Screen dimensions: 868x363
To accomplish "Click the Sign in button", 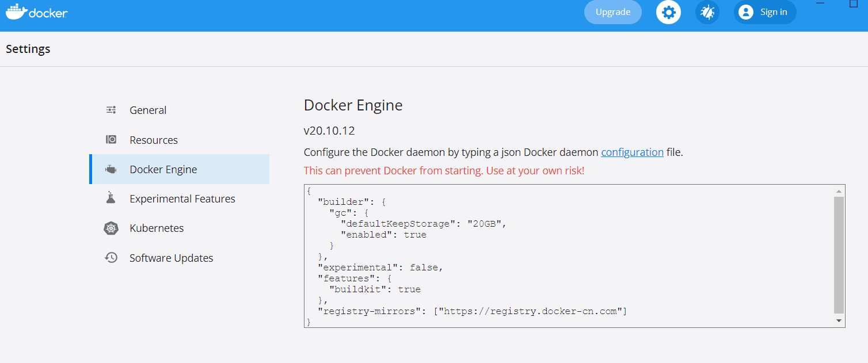I will coord(765,12).
